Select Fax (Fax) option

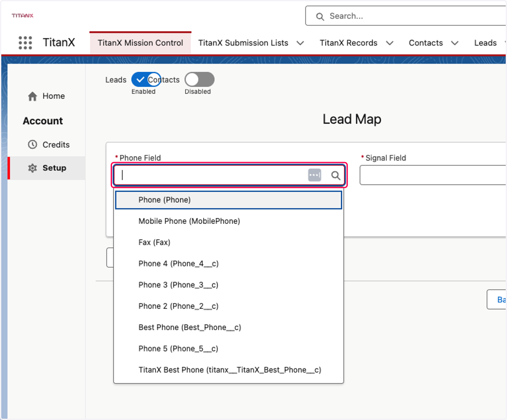[229, 242]
